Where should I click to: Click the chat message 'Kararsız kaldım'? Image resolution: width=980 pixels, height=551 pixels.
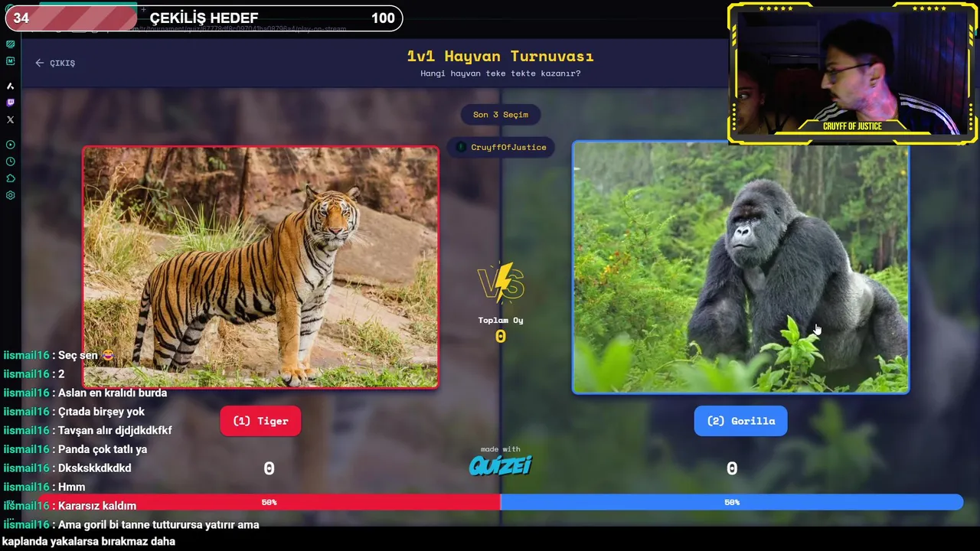[x=97, y=506]
